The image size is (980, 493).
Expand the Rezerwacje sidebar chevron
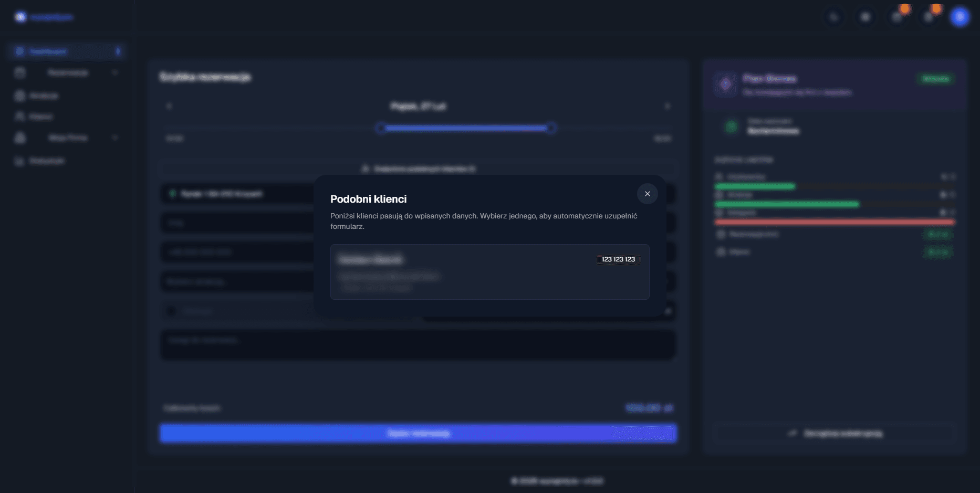pyautogui.click(x=115, y=72)
